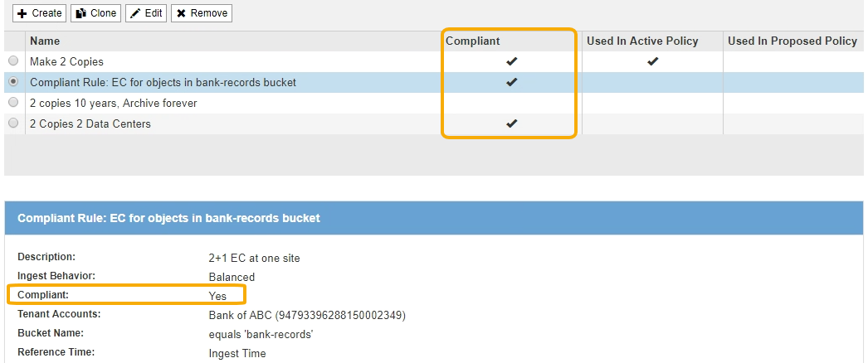Select the Compliant Rule EC bank-records row

163,82
